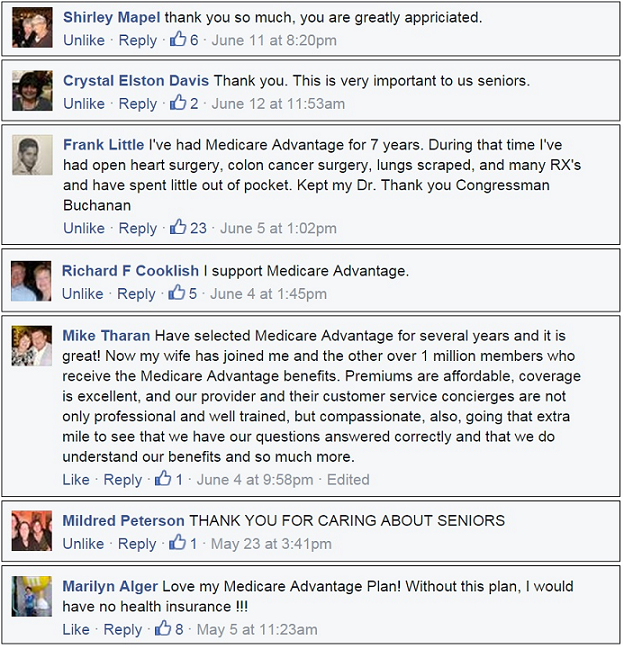Open Marilyn Alger's profile name link

point(112,586)
